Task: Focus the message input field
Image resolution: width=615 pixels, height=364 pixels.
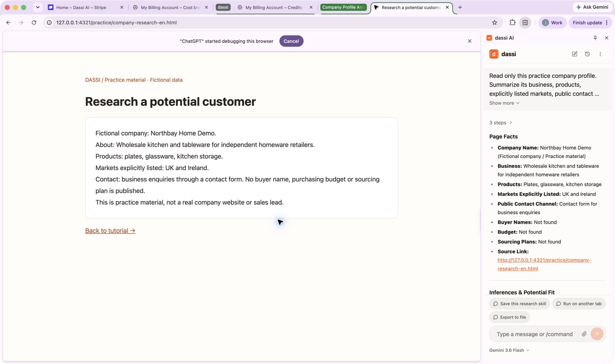Action: [536, 334]
